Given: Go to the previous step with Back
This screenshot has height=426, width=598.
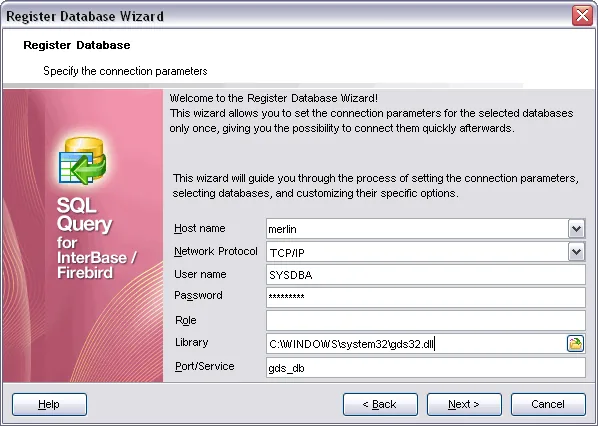Looking at the screenshot, I should pos(380,404).
